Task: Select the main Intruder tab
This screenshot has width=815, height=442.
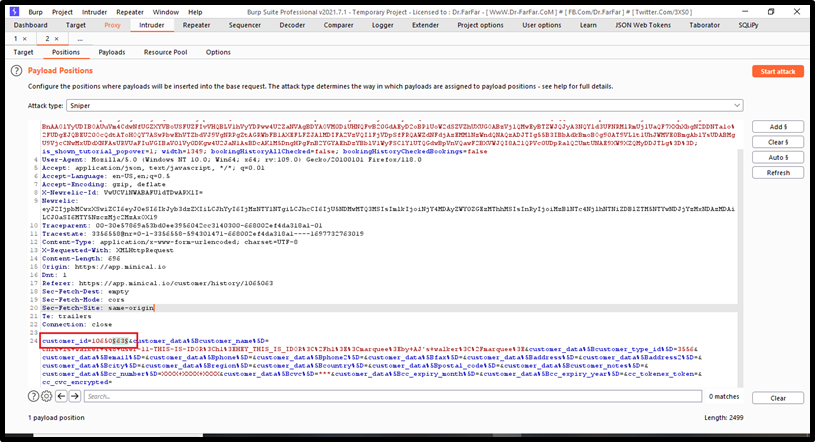Action: [x=152, y=25]
